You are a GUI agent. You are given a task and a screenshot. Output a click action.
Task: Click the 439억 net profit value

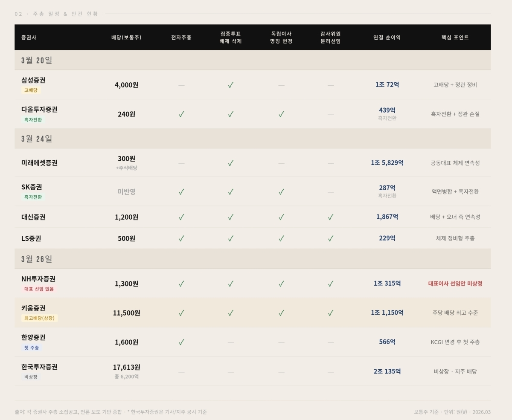(x=387, y=110)
